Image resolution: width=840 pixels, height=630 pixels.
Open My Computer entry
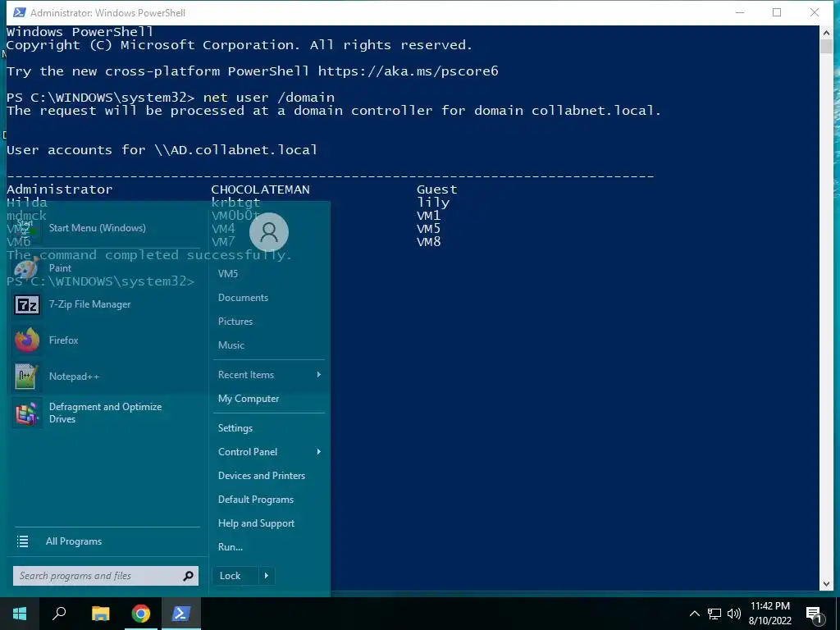[249, 399]
